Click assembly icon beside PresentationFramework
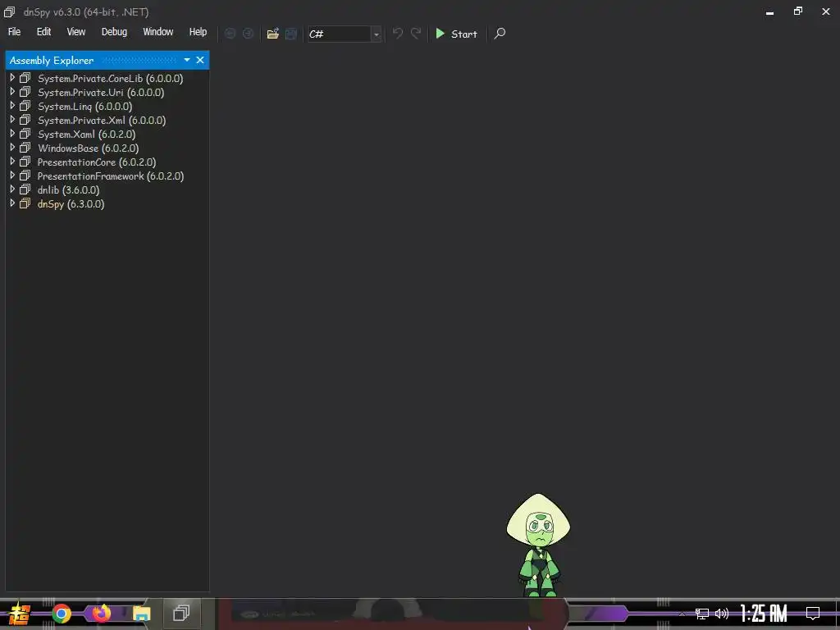The height and width of the screenshot is (630, 840). coord(25,176)
